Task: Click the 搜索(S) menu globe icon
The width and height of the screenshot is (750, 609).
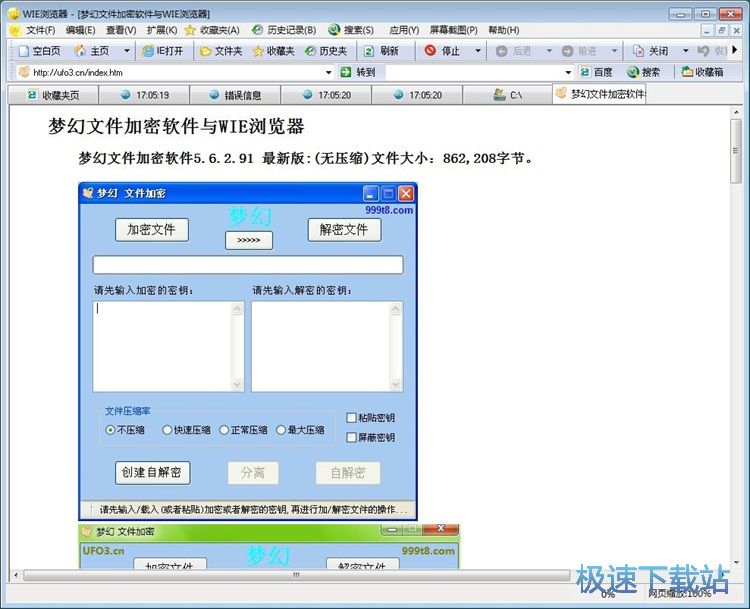Action: pos(334,30)
